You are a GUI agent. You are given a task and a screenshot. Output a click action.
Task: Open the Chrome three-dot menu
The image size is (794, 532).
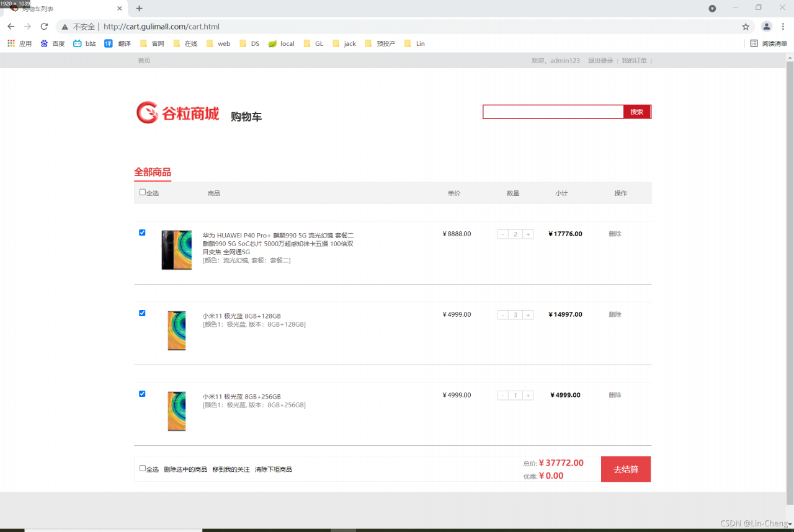[783, 27]
